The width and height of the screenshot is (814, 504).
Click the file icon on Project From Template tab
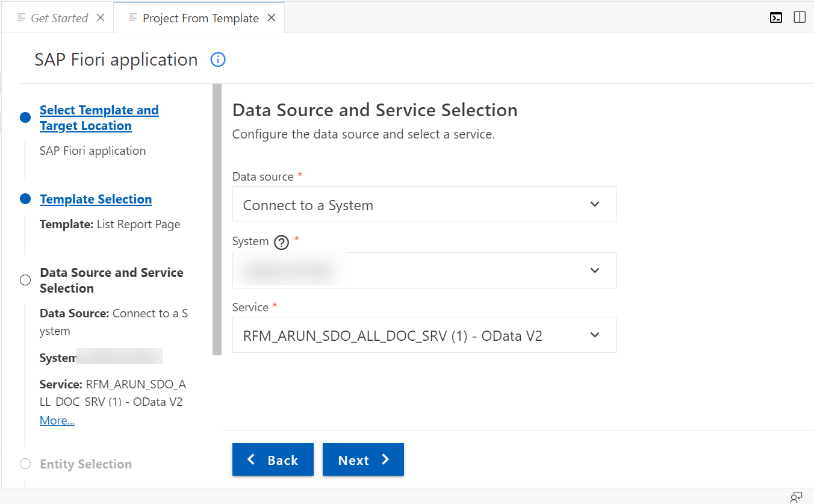click(x=133, y=18)
